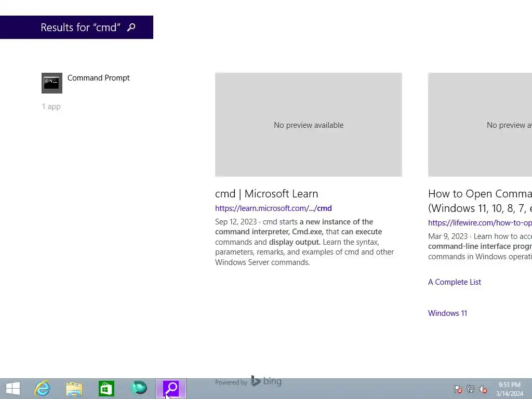532x399 pixels.
Task: Open the teal round app taskbar icon
Action: (x=139, y=388)
